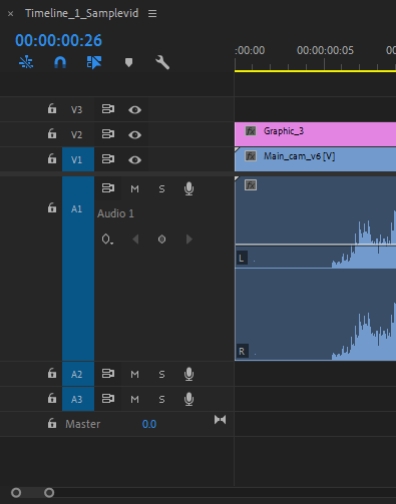Solo track A3
Screen dimensions: 396x504
(162, 399)
